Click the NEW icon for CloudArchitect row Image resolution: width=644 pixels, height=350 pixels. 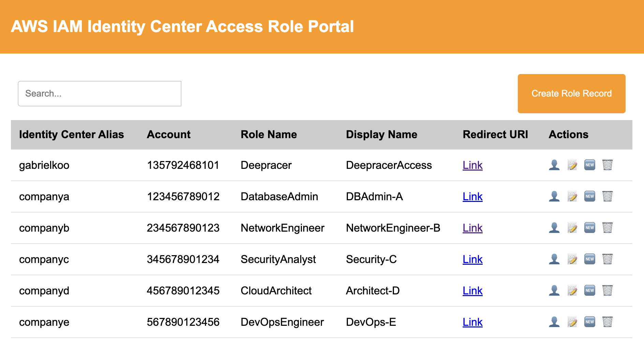pos(590,291)
